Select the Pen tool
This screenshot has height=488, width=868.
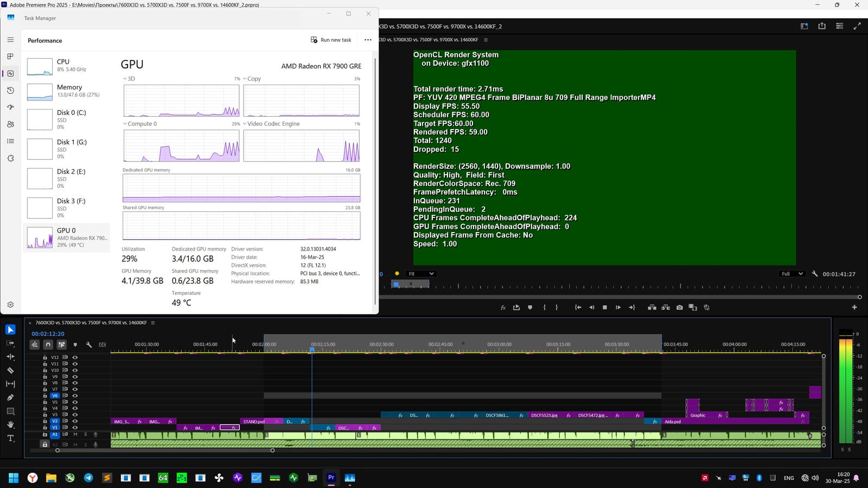click(10, 397)
